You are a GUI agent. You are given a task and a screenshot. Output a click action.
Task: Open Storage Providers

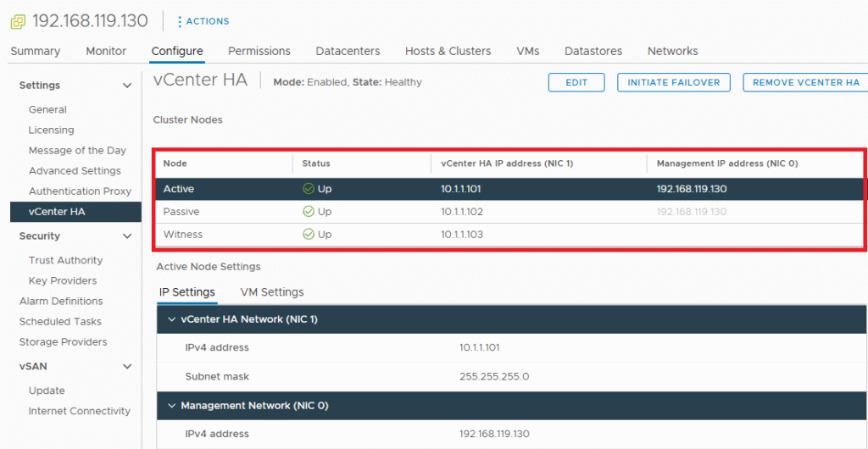[63, 342]
